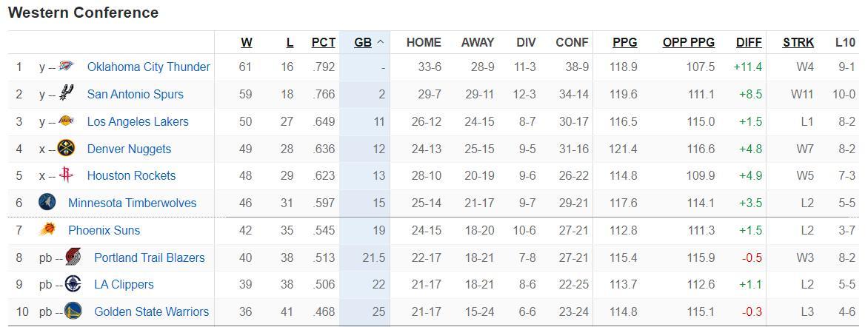This screenshot has height=327, width=868.
Task: Click the Golden State Warriors logo
Action: [x=73, y=311]
